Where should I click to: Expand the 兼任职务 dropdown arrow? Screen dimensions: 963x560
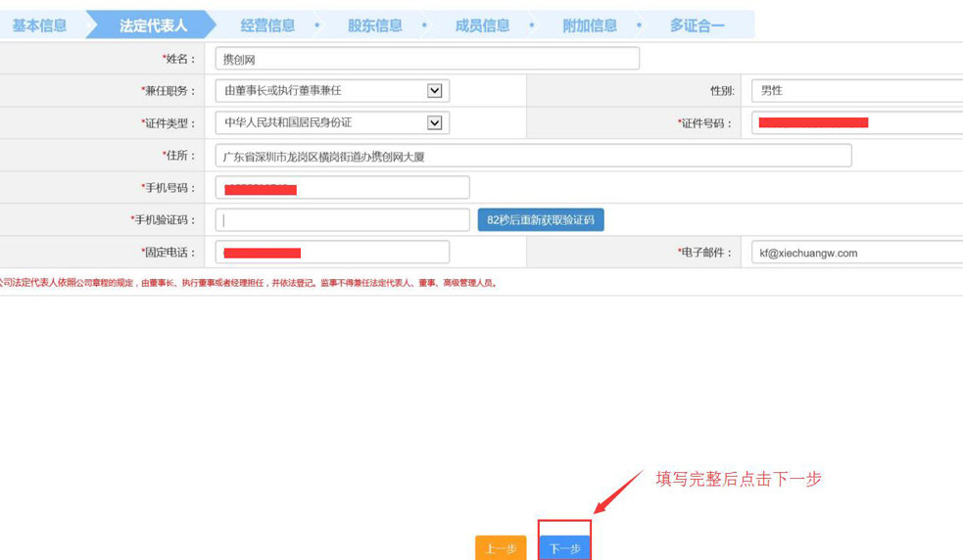pos(434,91)
